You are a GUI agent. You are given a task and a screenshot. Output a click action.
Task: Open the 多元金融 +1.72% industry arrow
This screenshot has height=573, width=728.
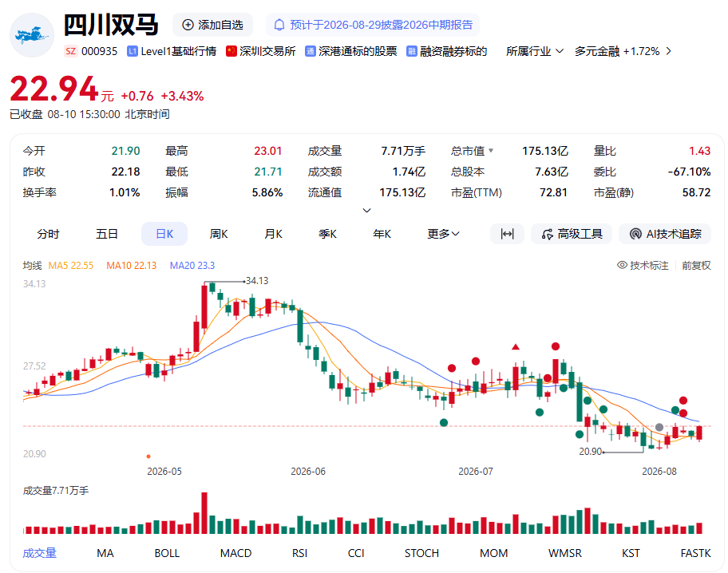pyautogui.click(x=669, y=51)
